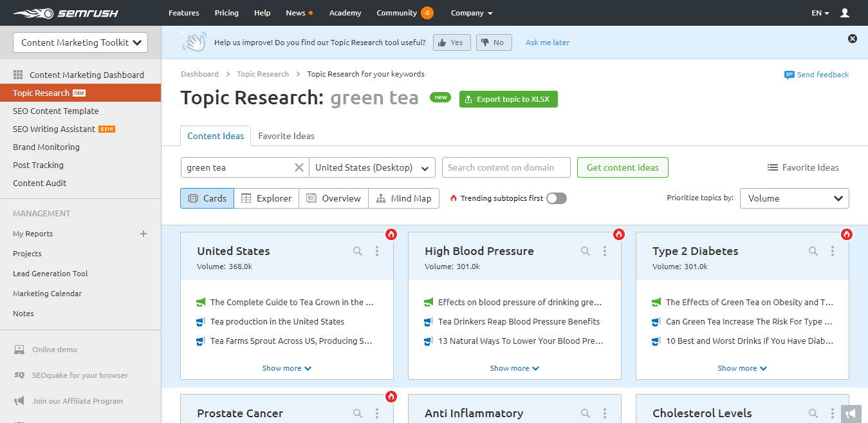The height and width of the screenshot is (423, 868).
Task: Open Content Audit
Action: (40, 183)
